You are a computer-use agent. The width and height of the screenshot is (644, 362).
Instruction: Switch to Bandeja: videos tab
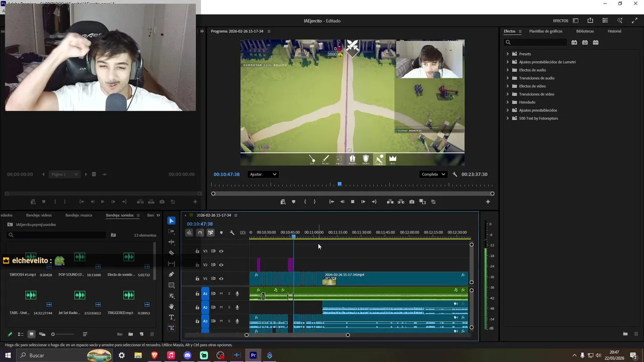click(39, 215)
